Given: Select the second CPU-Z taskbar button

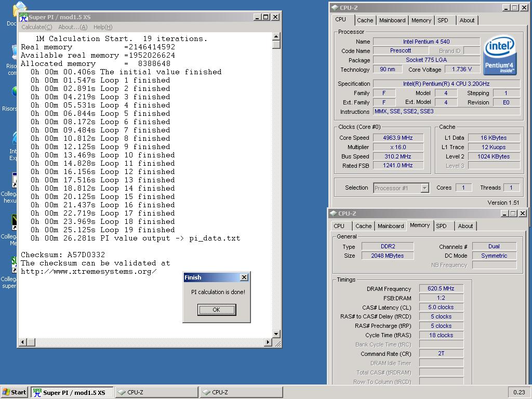Looking at the screenshot, I should pyautogui.click(x=241, y=392).
